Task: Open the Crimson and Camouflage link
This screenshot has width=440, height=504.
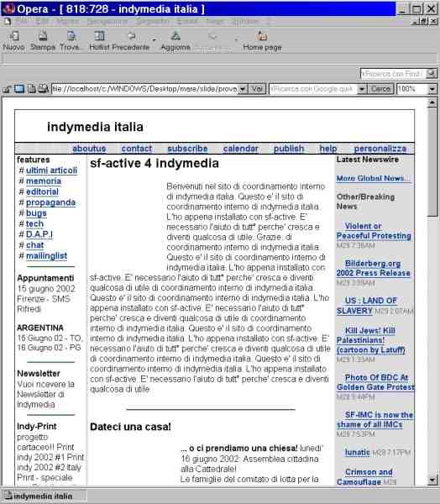Action: (364, 476)
